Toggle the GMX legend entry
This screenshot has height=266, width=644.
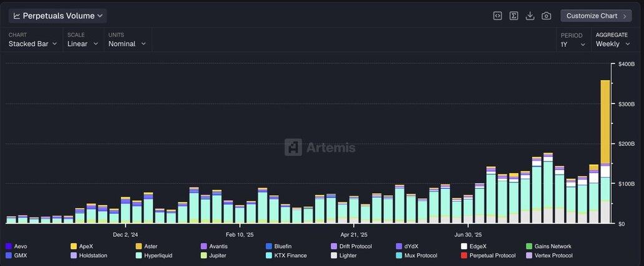tap(16, 255)
